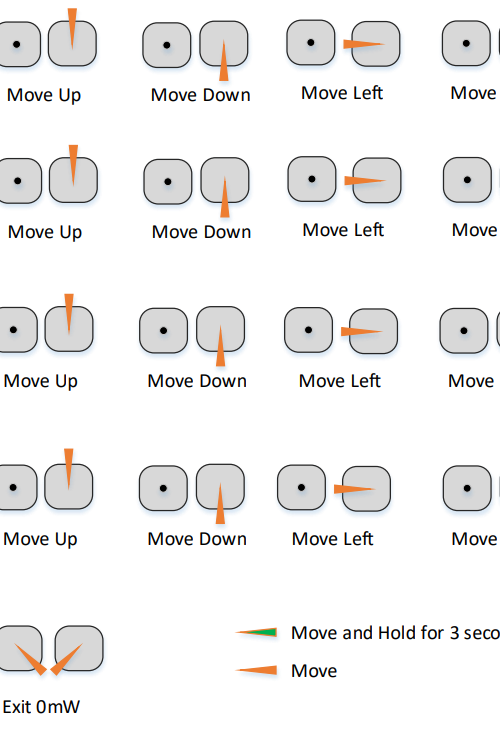Click the orange Move legend arrow
Screen dimensions: 500x753
[x=257, y=670]
